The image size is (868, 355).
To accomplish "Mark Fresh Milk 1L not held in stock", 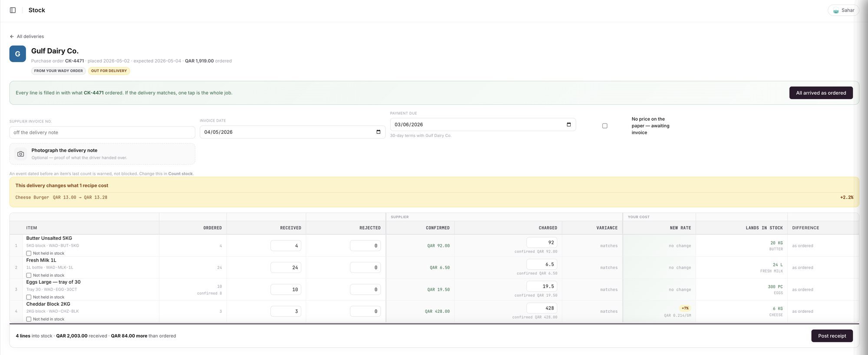I will click(x=29, y=275).
